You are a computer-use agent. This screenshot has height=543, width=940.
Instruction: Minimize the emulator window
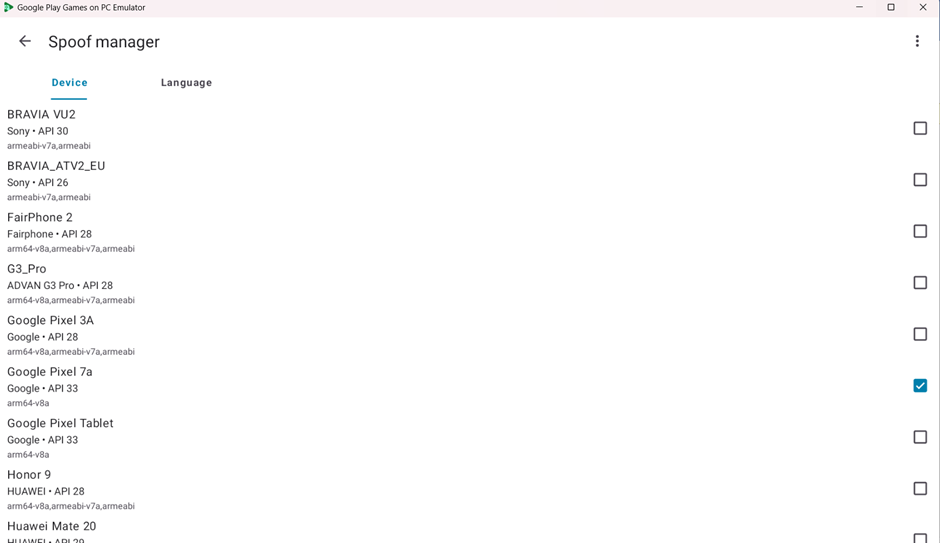pyautogui.click(x=859, y=7)
